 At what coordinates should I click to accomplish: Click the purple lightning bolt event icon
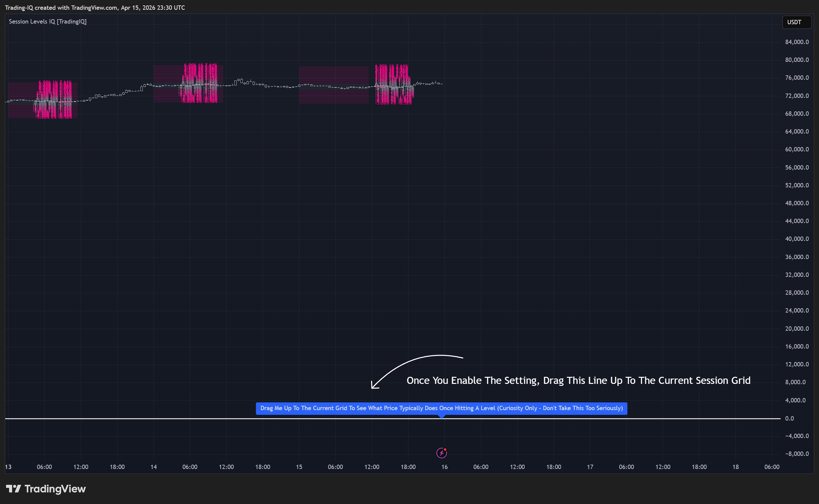pyautogui.click(x=441, y=453)
